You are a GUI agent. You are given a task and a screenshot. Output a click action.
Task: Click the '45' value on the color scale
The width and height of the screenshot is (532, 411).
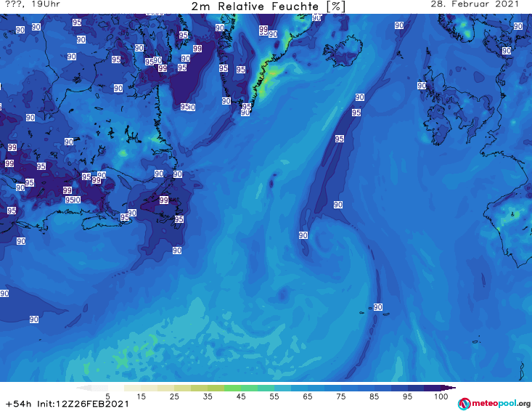[x=240, y=396]
